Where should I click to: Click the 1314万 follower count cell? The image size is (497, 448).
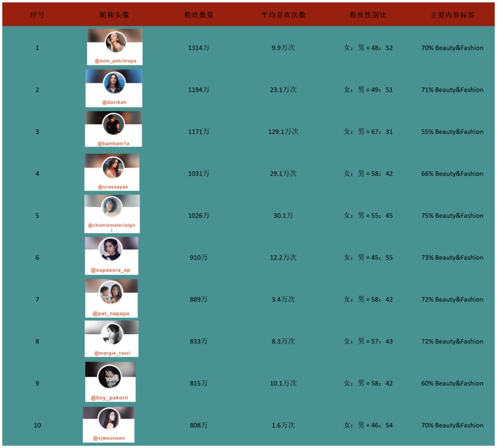(x=199, y=48)
